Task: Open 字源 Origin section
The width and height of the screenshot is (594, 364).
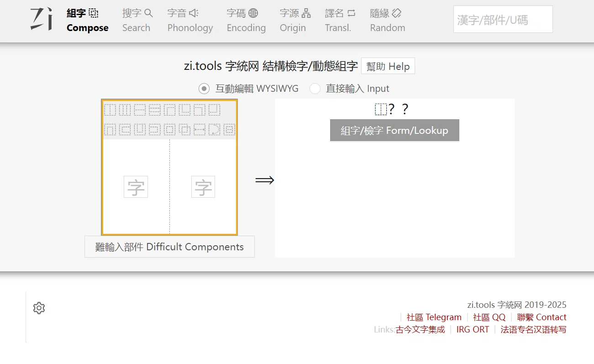Action: pyautogui.click(x=295, y=21)
